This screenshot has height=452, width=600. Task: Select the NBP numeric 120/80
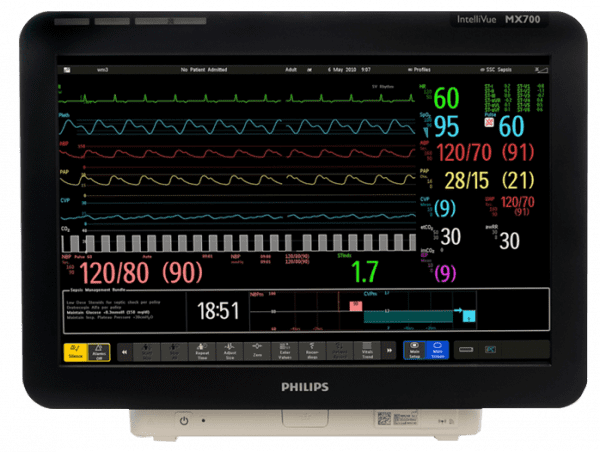pos(114,273)
